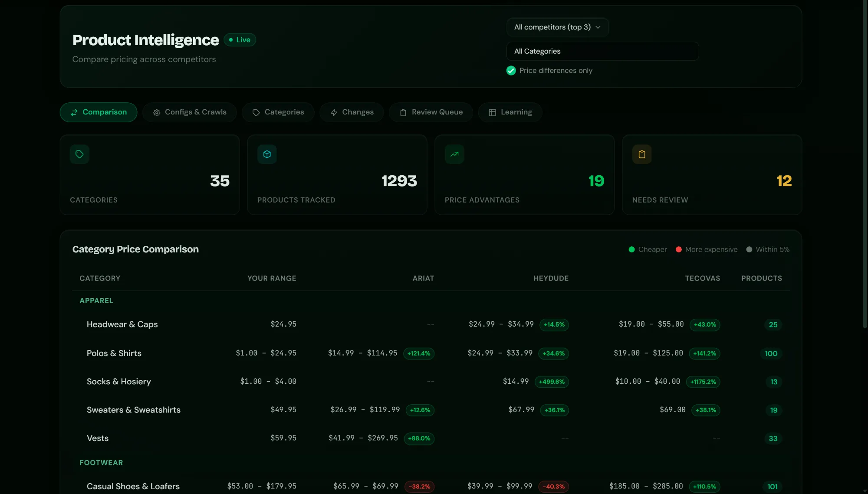Click product count 101 for Casual Shoes
The width and height of the screenshot is (868, 494).
pyautogui.click(x=772, y=487)
